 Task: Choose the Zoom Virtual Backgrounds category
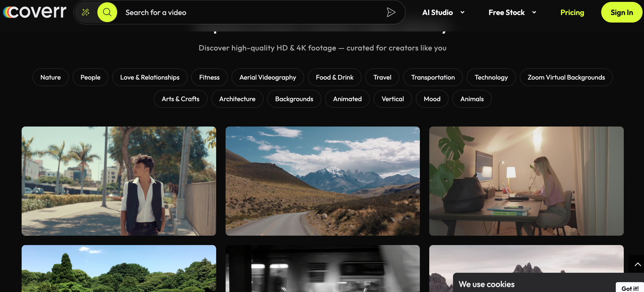click(566, 77)
